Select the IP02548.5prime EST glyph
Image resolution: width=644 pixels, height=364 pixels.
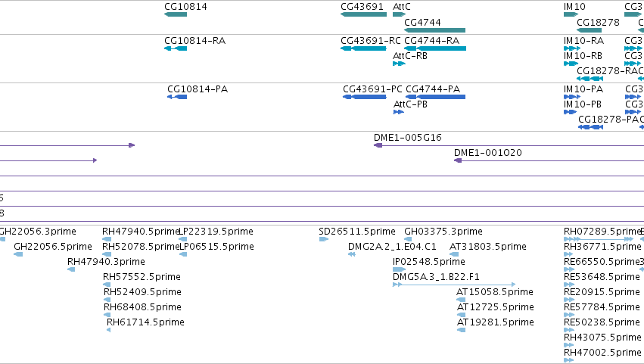(399, 269)
